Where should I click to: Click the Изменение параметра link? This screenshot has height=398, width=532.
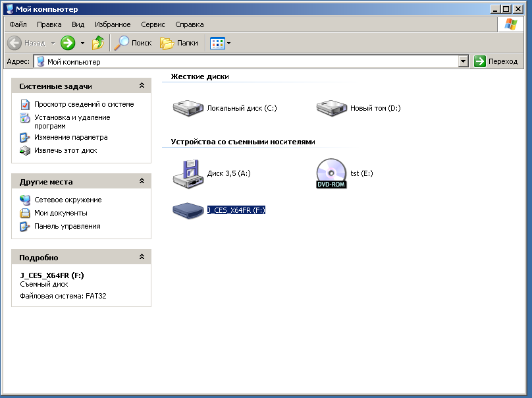[71, 137]
